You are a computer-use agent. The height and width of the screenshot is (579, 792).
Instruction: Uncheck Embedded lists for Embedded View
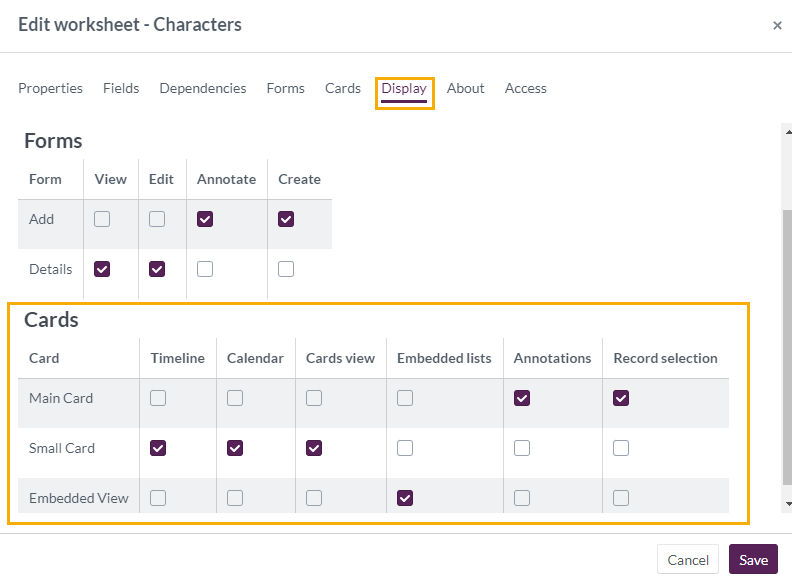[405, 498]
